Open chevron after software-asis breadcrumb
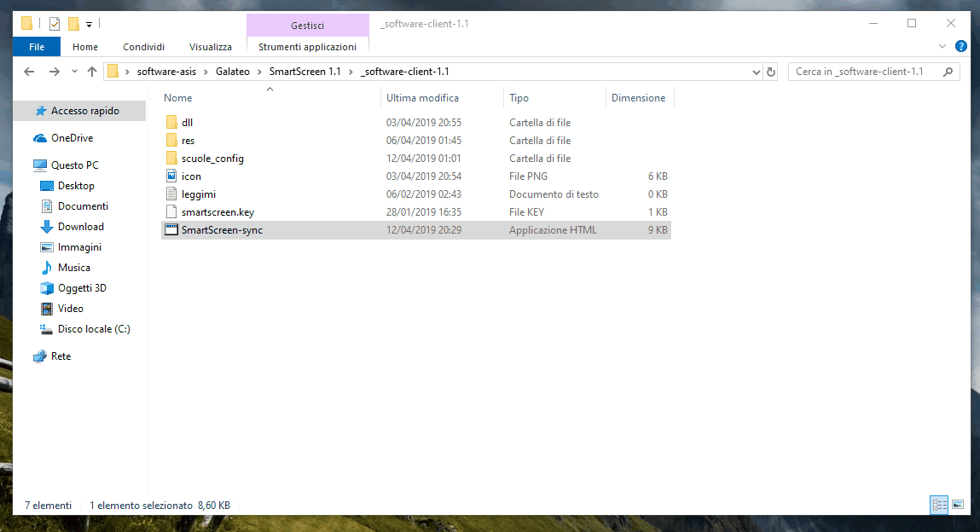The height and width of the screenshot is (532, 980). click(206, 72)
